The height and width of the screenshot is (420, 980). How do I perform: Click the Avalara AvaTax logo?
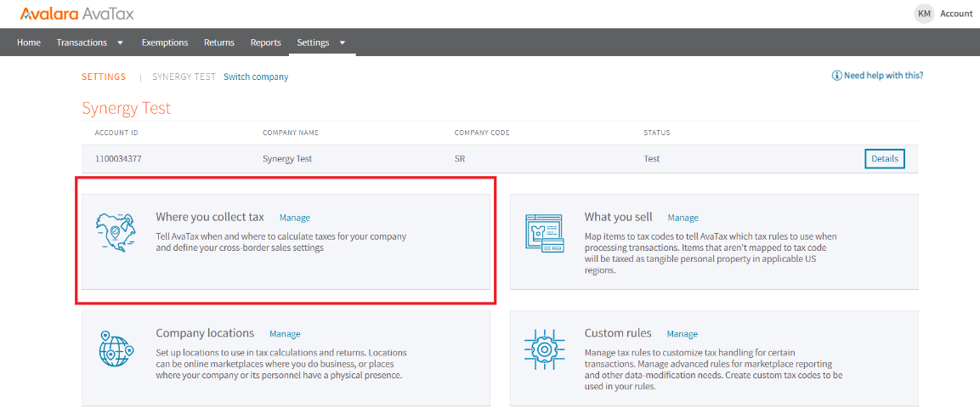[x=76, y=13]
